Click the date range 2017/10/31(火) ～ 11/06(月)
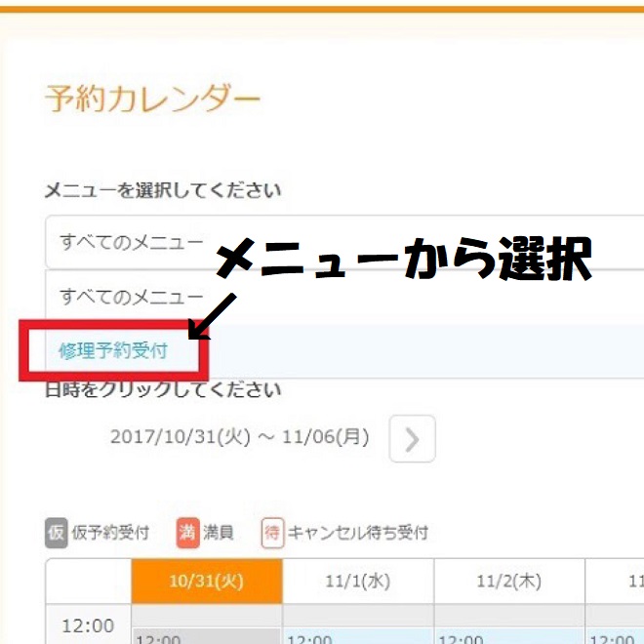644x644 pixels. [x=239, y=436]
